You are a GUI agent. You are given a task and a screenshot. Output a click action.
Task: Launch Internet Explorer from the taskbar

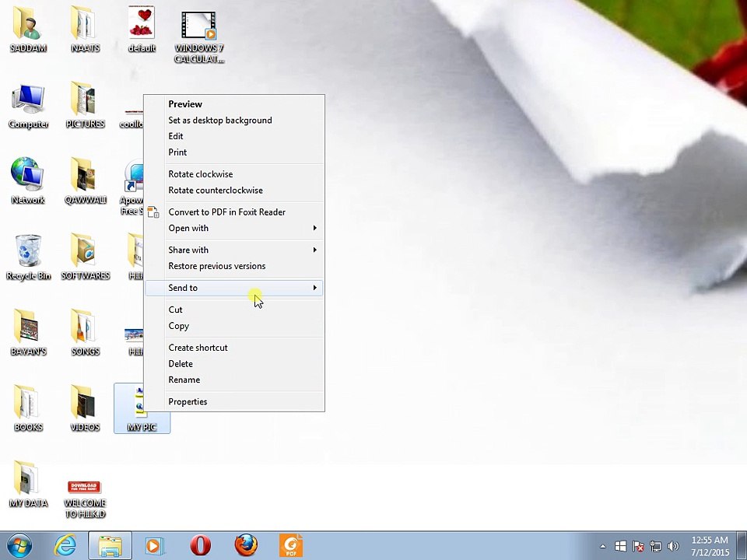(x=65, y=546)
